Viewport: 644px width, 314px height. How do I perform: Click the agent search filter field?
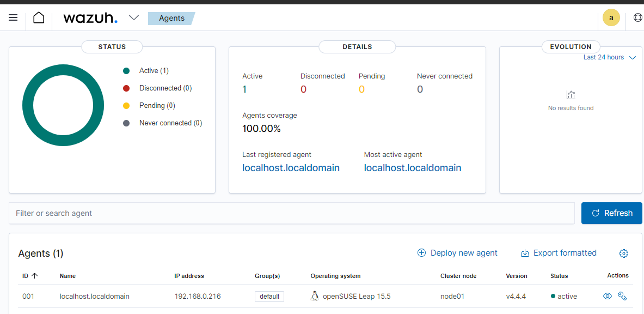click(218, 213)
